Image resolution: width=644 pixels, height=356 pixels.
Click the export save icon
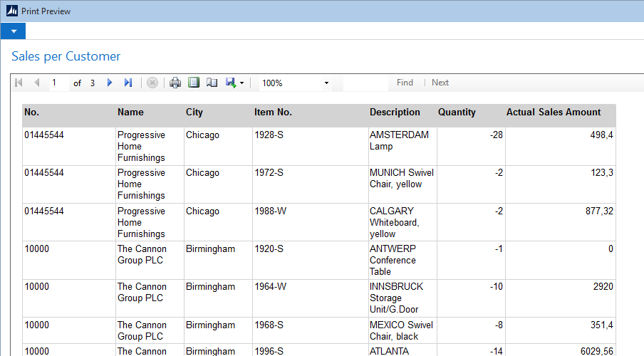[x=230, y=83]
